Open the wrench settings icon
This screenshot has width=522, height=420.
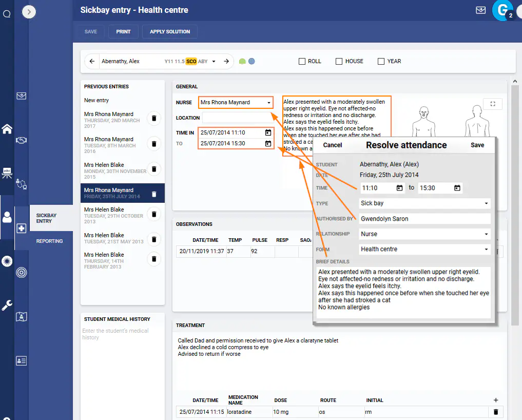(7, 305)
